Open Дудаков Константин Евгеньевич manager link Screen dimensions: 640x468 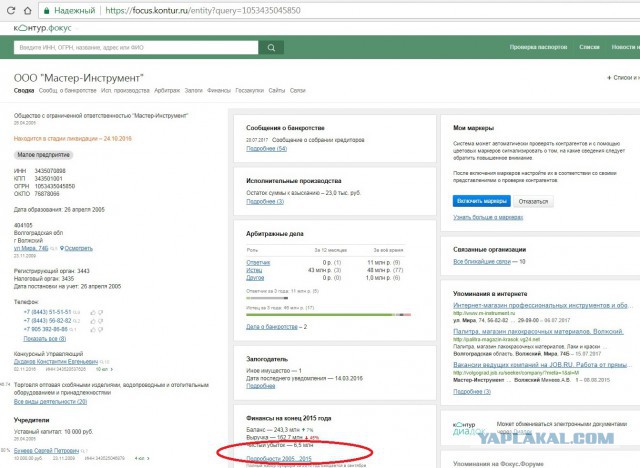pos(56,362)
